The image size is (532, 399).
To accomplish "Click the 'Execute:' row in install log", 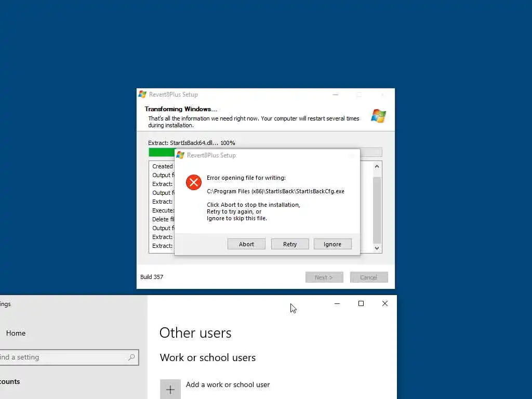I will (x=163, y=210).
